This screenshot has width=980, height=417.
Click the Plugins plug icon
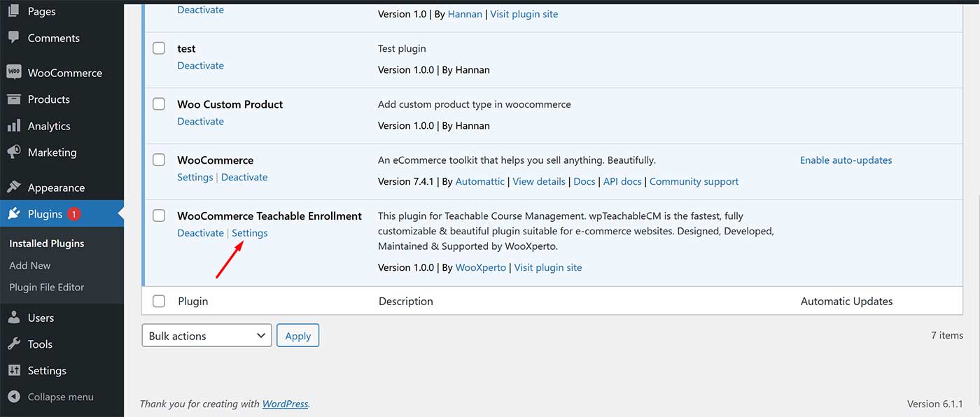coord(13,214)
